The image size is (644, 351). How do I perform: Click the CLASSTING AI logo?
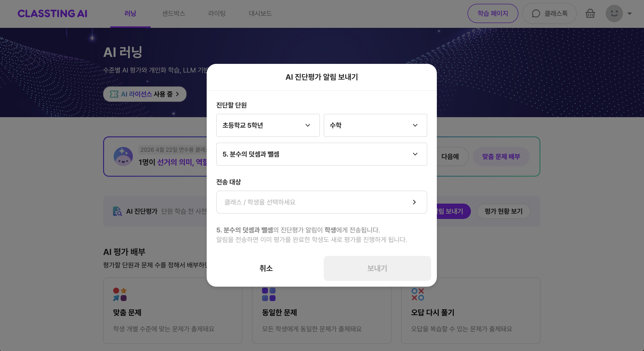pyautogui.click(x=52, y=13)
